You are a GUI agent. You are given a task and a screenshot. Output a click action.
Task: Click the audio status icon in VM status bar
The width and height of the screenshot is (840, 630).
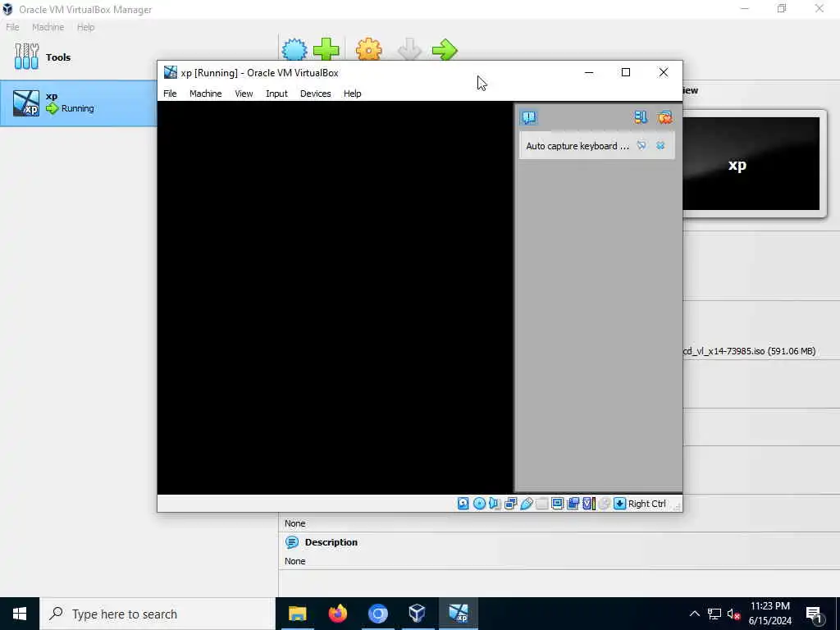(x=495, y=504)
